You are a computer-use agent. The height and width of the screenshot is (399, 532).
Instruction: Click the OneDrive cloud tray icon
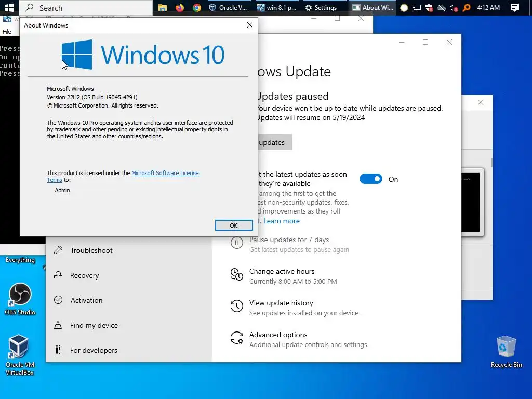[x=442, y=8]
